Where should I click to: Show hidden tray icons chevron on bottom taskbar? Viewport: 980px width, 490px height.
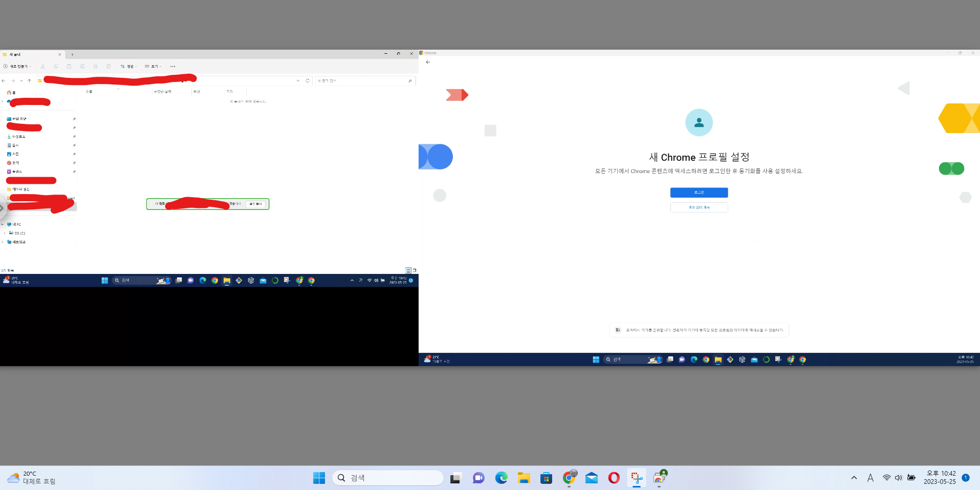pos(854,478)
